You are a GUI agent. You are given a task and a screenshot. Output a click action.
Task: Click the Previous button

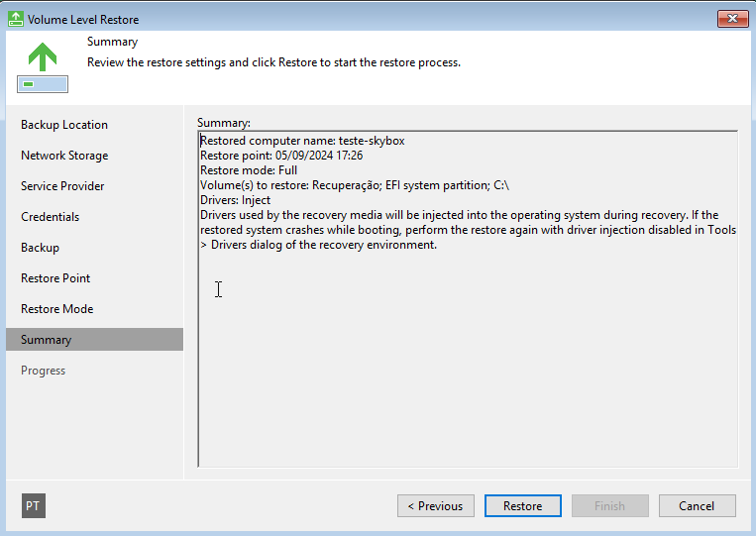coord(436,505)
